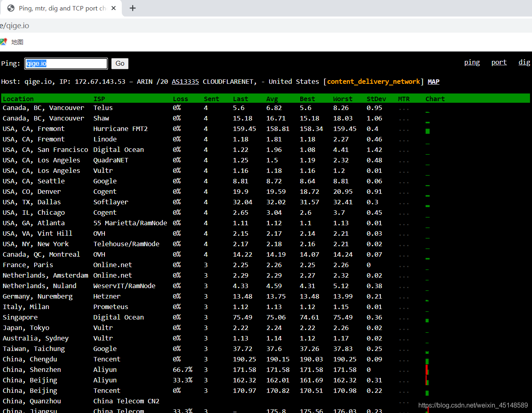This screenshot has width=532, height=413.
Task: Click the Location column header
Action: tap(18, 99)
